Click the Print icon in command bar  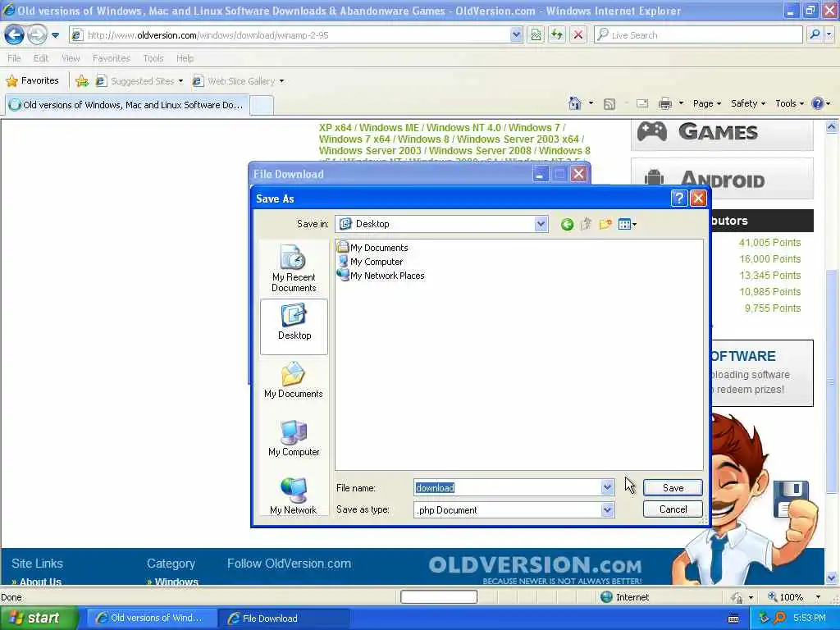click(664, 104)
